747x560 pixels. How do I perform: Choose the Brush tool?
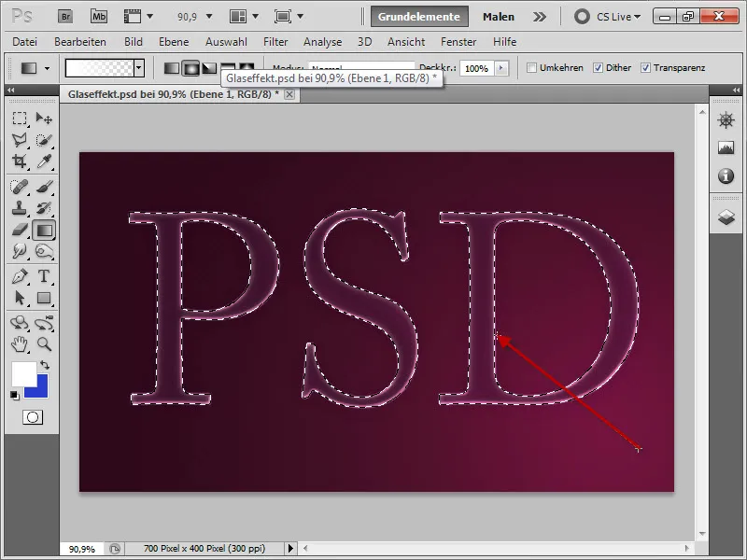44,187
